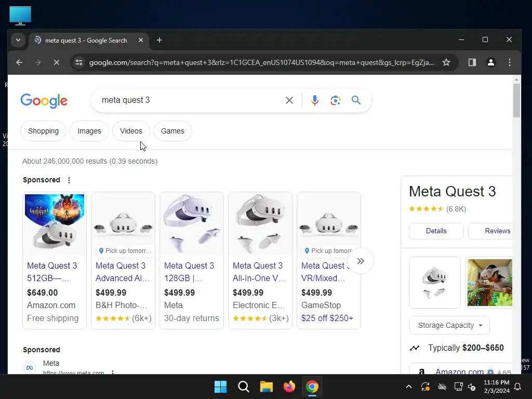
Task: Expand the Storage Capacity dropdown
Action: click(449, 325)
